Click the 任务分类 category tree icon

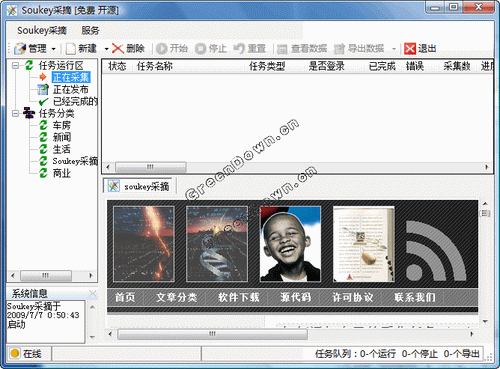tap(29, 113)
